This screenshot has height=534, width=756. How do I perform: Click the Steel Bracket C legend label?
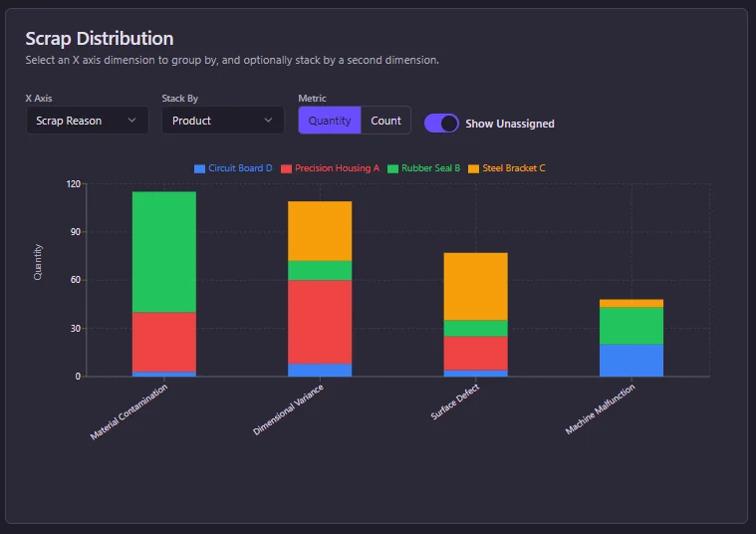coord(514,168)
